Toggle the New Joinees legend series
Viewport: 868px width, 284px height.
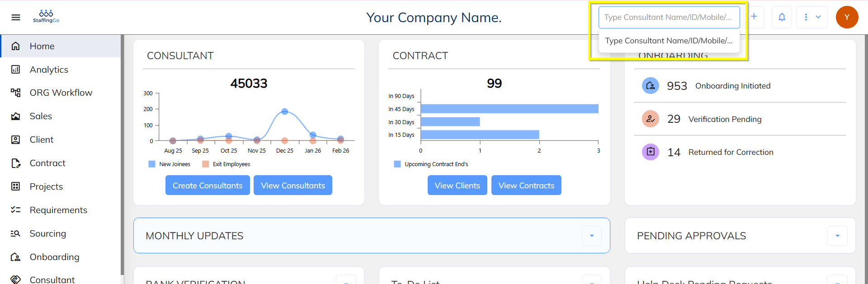tap(170, 164)
